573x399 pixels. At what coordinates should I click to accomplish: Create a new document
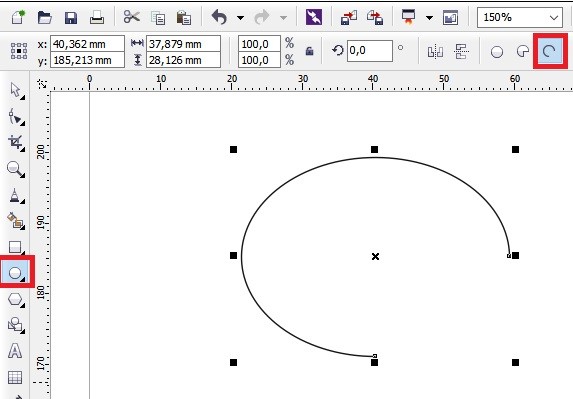click(x=18, y=17)
